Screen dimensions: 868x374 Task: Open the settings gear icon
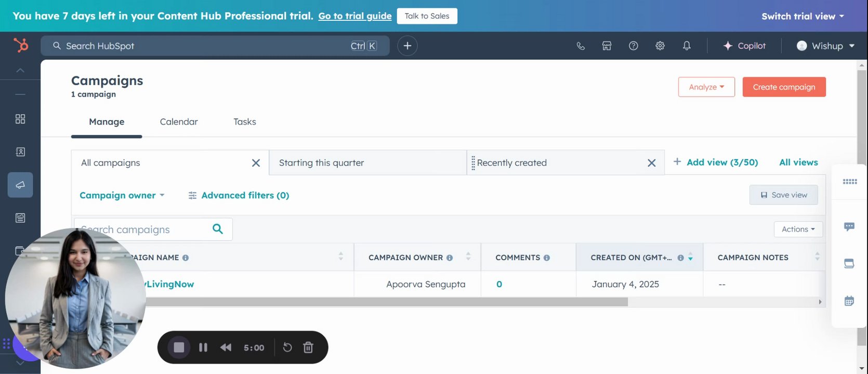pyautogui.click(x=660, y=46)
